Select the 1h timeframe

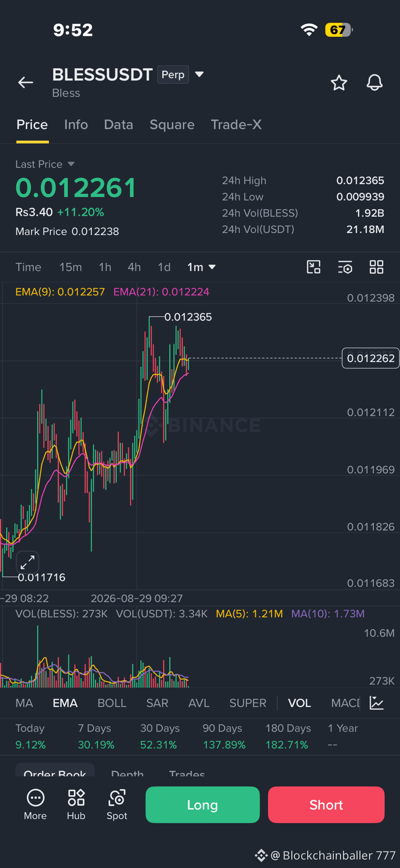(105, 267)
